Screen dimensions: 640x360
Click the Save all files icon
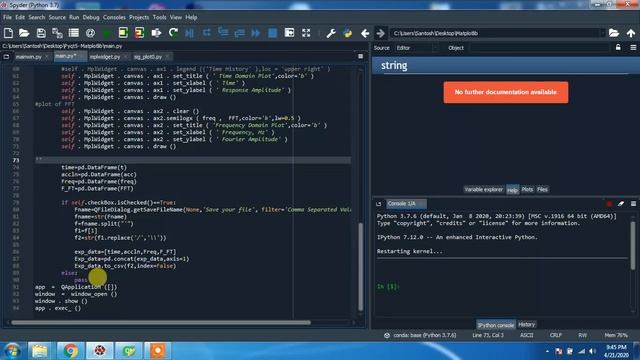[57, 33]
